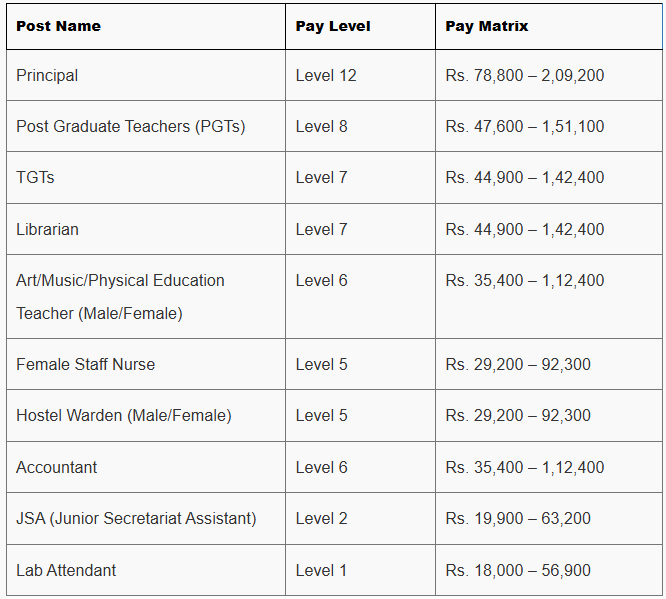Click the Librarian post name cell
This screenshot has height=599, width=666.
click(x=47, y=229)
